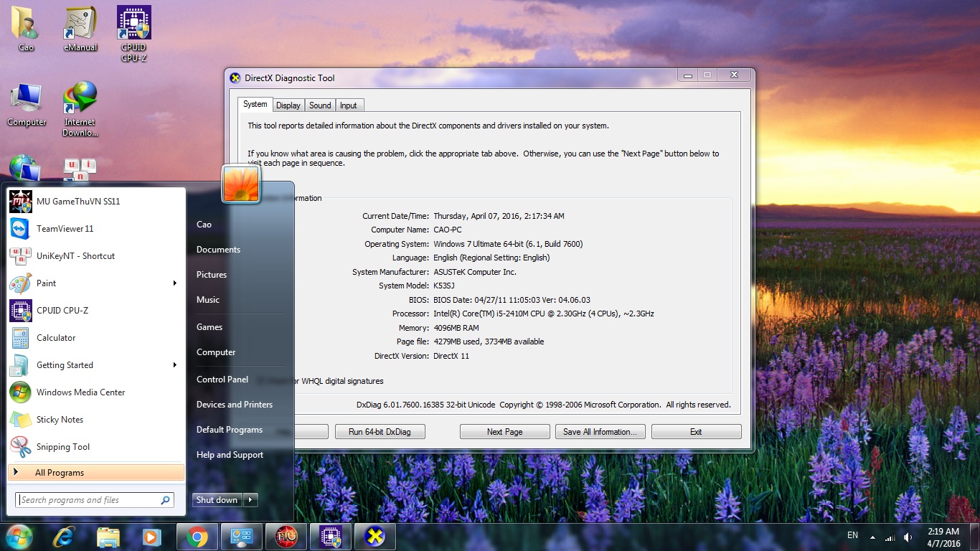Screen dimensions: 980x551
Task: Open TeamViewer 11 from Start menu
Action: click(x=65, y=229)
